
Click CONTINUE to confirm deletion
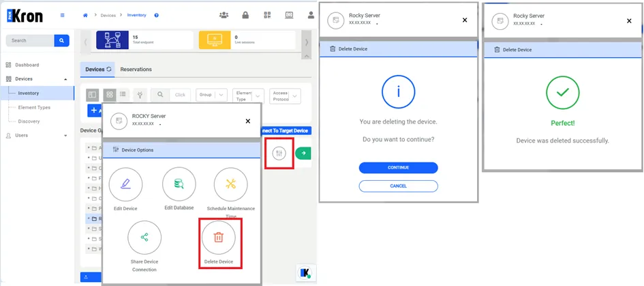[x=399, y=167]
